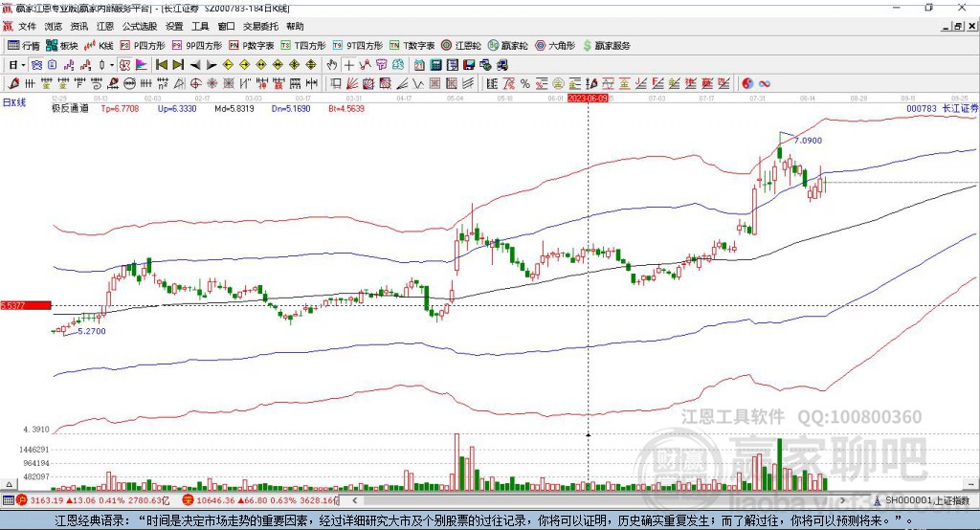This screenshot has height=530, width=980.
Task: Click the red fan lines tool icon
Action: 352,83
